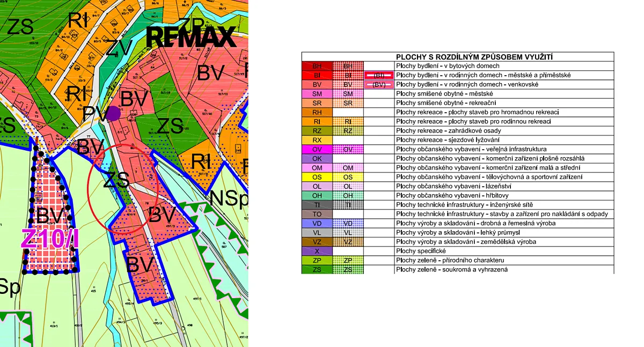Image resolution: width=644 pixels, height=347 pixels.
Task: Click the hatched OM legend swatch
Action: pos(348,168)
